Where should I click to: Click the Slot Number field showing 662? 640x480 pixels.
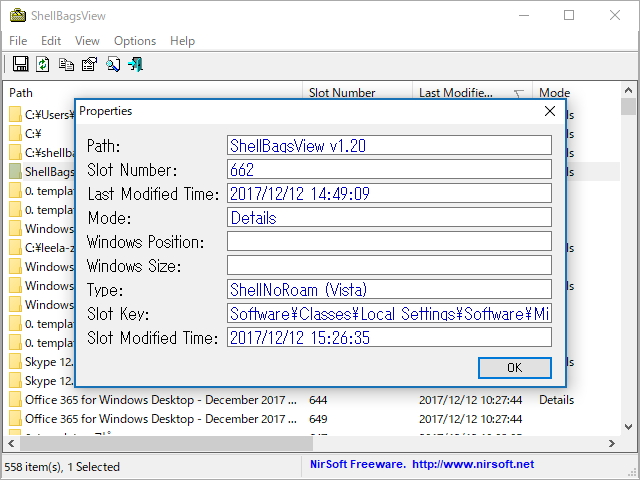[389, 169]
